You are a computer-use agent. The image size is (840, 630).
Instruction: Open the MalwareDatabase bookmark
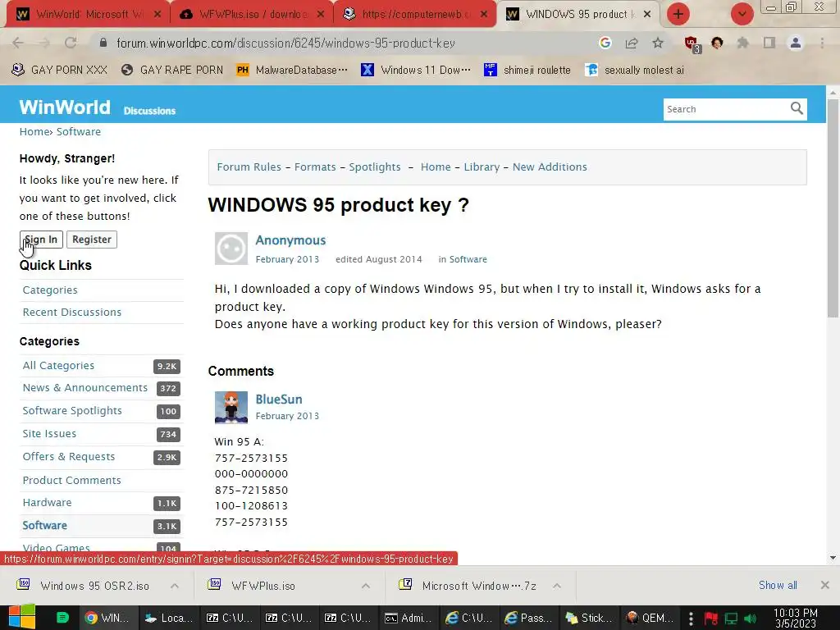[292, 71]
